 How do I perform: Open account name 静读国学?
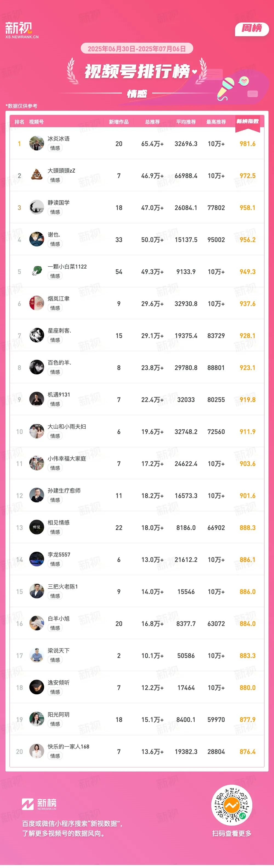tap(59, 203)
